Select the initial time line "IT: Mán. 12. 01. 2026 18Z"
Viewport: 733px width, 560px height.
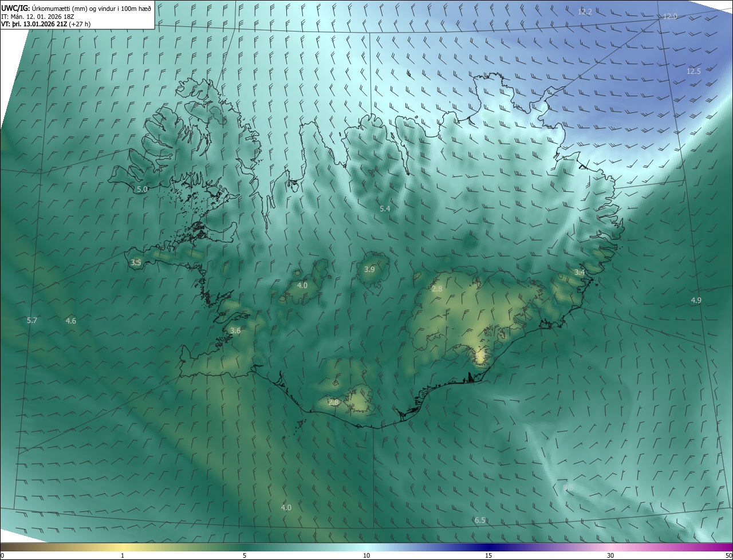click(x=38, y=16)
